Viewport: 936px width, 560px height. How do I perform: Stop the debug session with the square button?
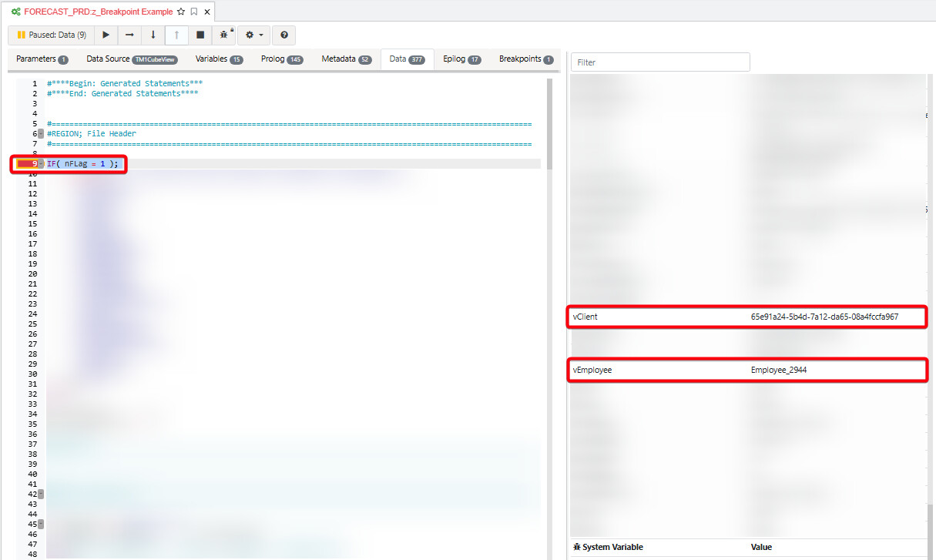(x=200, y=35)
